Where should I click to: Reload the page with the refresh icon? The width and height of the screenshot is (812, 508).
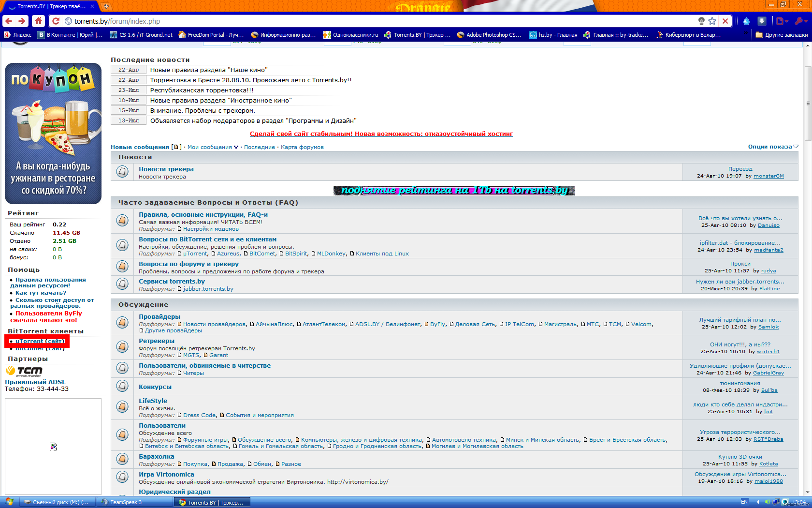[x=56, y=21]
